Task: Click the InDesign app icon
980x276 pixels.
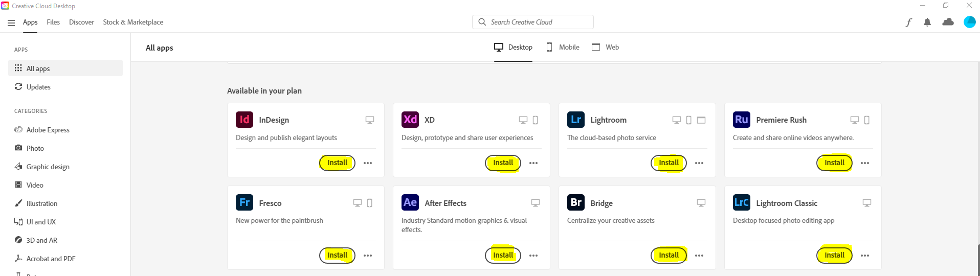Action: (x=244, y=120)
